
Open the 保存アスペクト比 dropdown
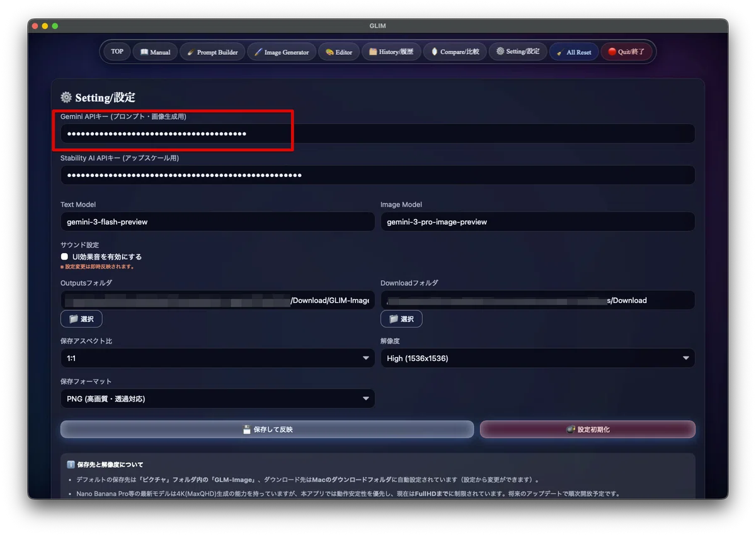pos(217,358)
